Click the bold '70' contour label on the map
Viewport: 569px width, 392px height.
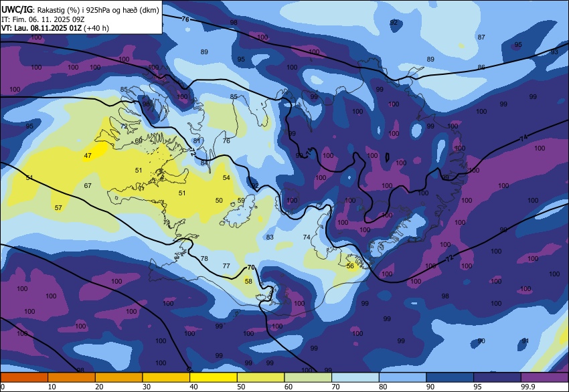tap(251, 268)
